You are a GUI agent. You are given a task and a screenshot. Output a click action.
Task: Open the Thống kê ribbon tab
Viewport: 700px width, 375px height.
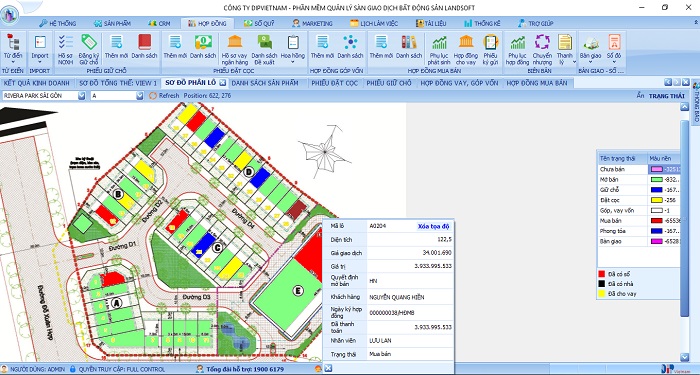(482, 23)
